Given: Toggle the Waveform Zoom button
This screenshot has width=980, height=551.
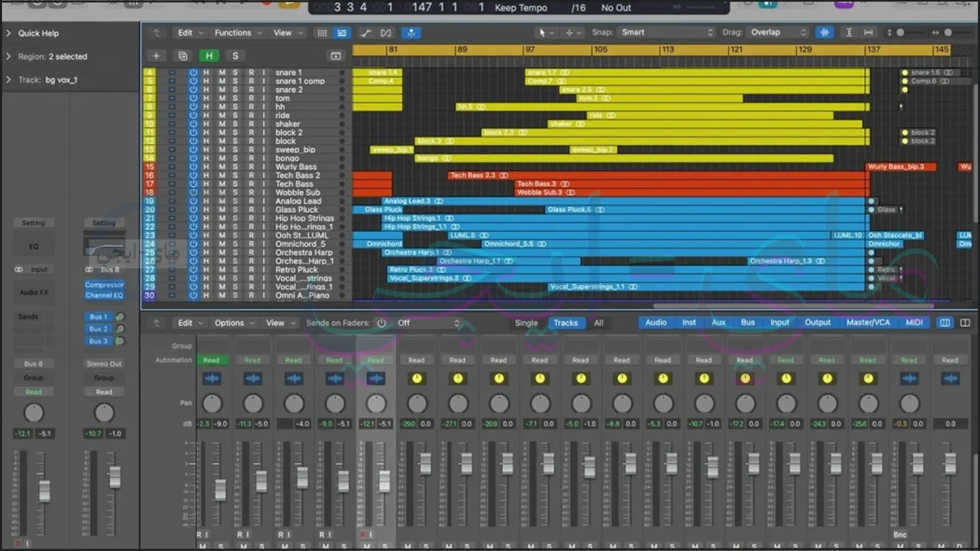Looking at the screenshot, I should [x=824, y=33].
